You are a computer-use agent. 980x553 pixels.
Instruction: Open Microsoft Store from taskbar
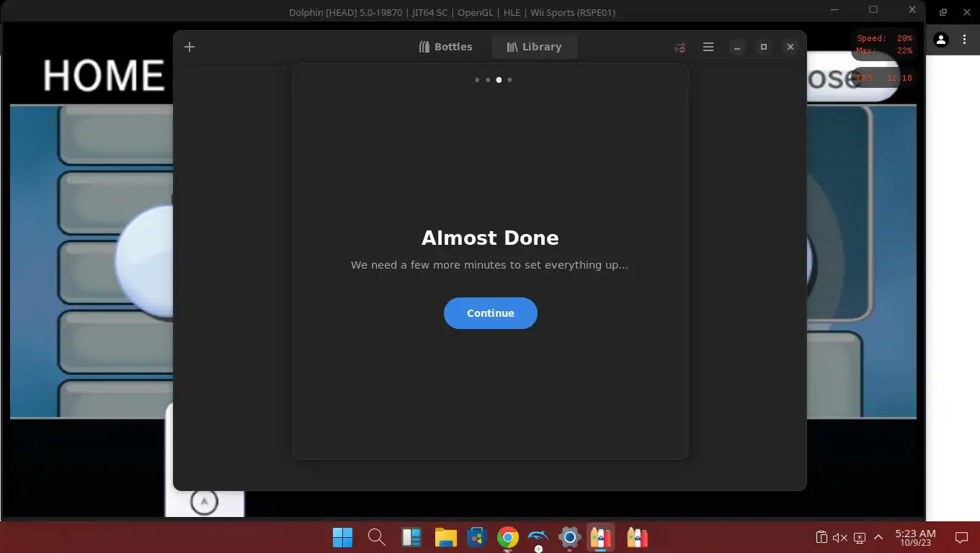click(476, 537)
